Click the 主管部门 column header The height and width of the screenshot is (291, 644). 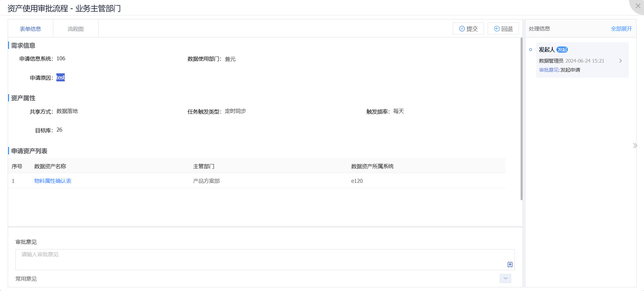coord(204,166)
